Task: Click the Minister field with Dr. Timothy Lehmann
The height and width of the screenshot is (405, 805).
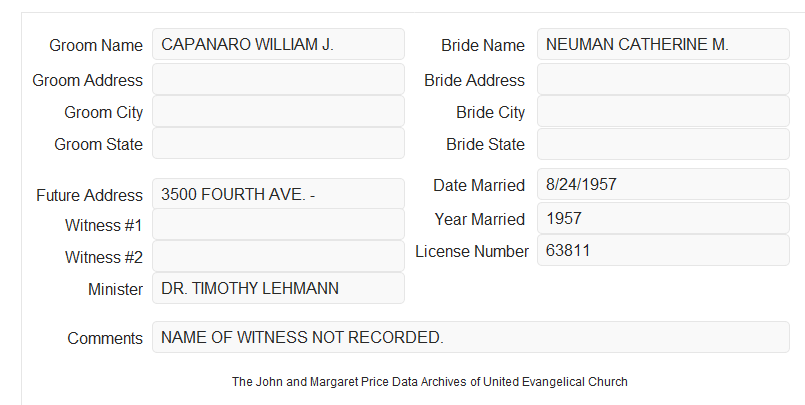Action: (x=278, y=288)
